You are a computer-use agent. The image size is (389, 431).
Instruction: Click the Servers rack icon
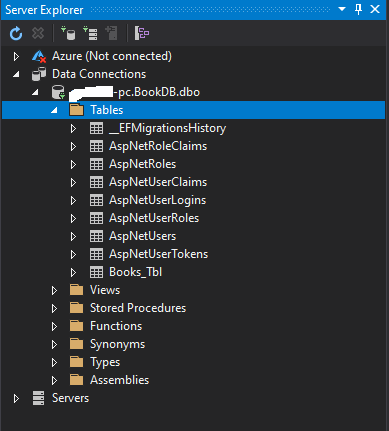pos(38,398)
